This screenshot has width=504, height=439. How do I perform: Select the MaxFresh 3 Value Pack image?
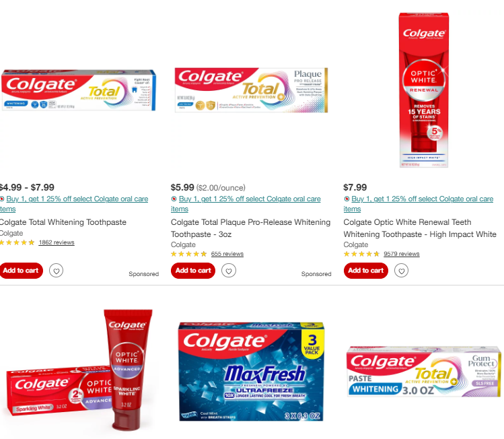(x=252, y=372)
